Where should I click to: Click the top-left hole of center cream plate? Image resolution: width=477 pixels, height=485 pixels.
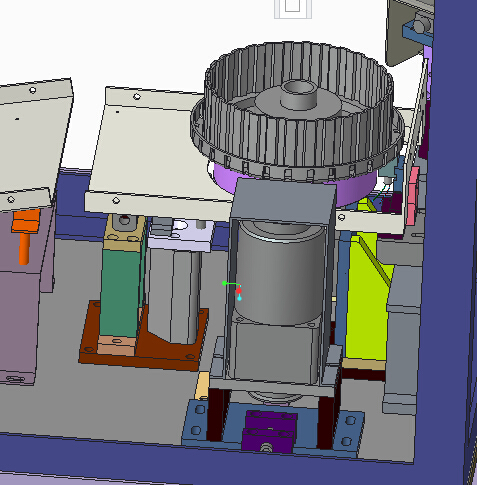(x=137, y=97)
